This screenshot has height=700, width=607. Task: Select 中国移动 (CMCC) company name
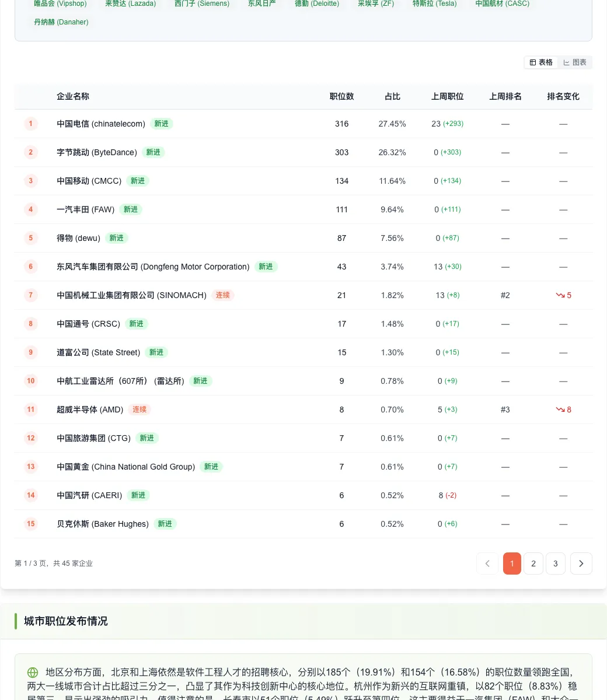(89, 181)
